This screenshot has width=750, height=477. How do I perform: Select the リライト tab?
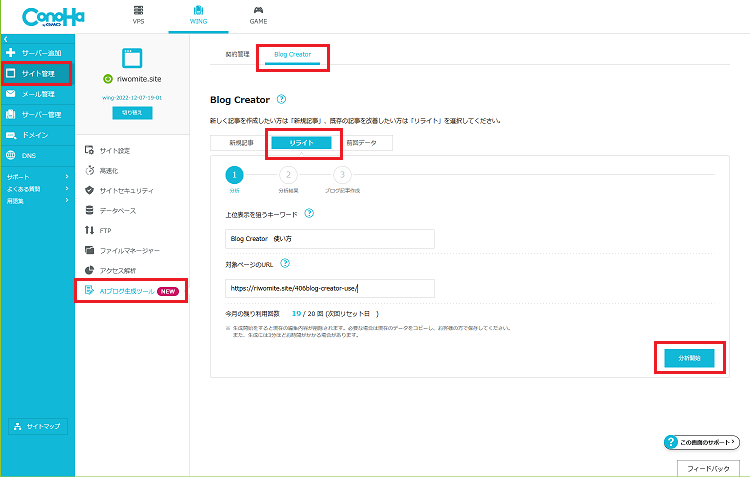(x=301, y=143)
